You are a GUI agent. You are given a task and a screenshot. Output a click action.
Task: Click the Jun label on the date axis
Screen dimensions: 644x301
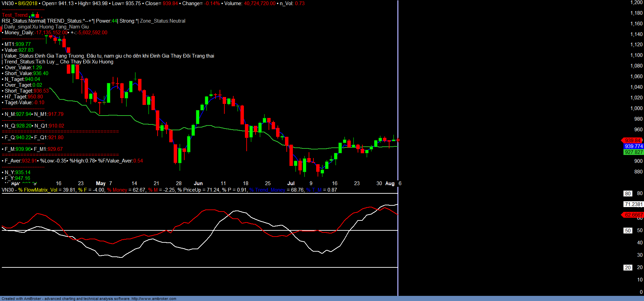coord(198,183)
